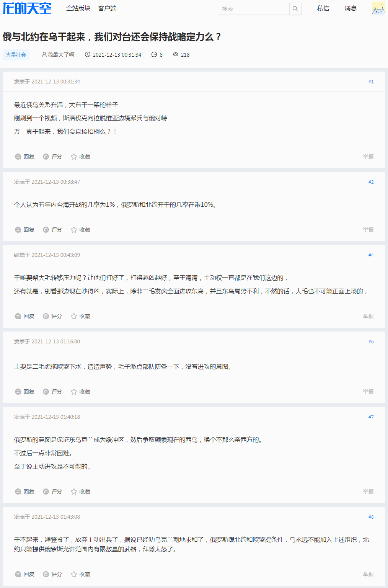Click timestamp 发表于 2021-12-13 00:38:47
This screenshot has width=388, height=588.
(47, 182)
